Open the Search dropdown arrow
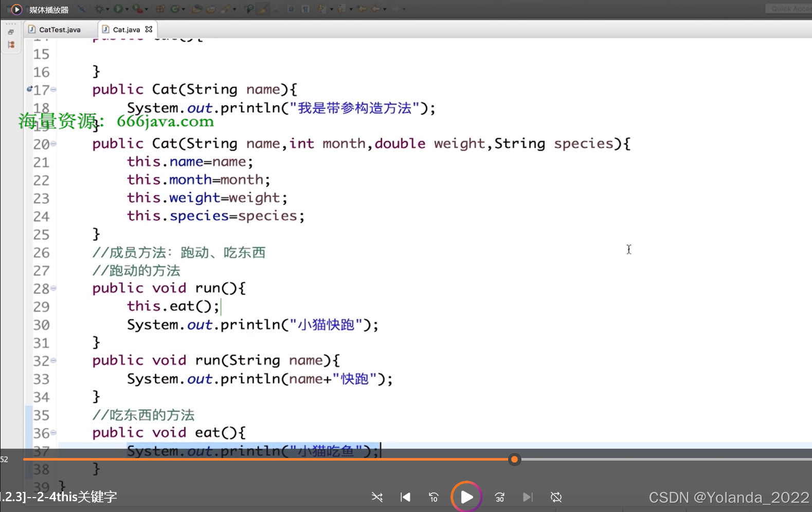The image size is (812, 512). [x=234, y=9]
